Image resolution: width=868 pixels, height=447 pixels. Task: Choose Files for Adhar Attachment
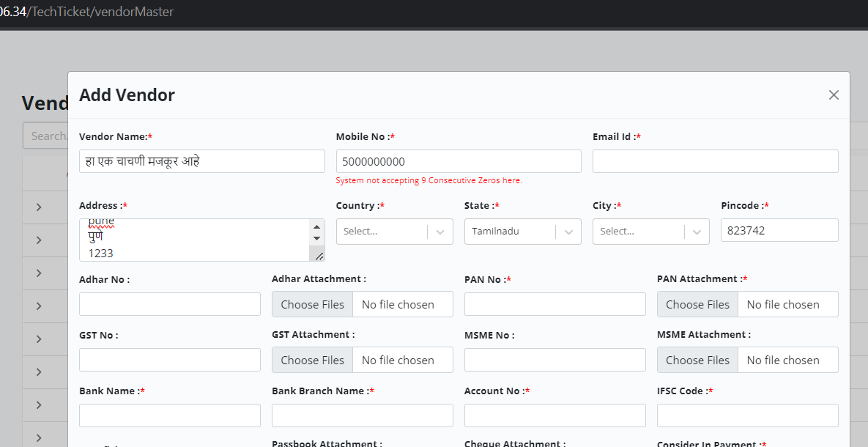click(312, 305)
